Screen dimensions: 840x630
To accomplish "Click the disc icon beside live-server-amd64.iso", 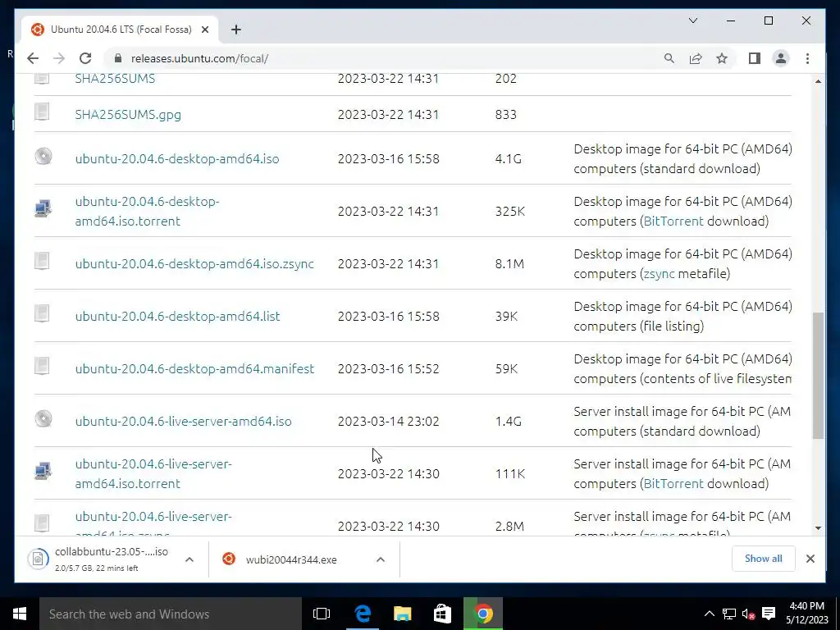I will click(43, 418).
